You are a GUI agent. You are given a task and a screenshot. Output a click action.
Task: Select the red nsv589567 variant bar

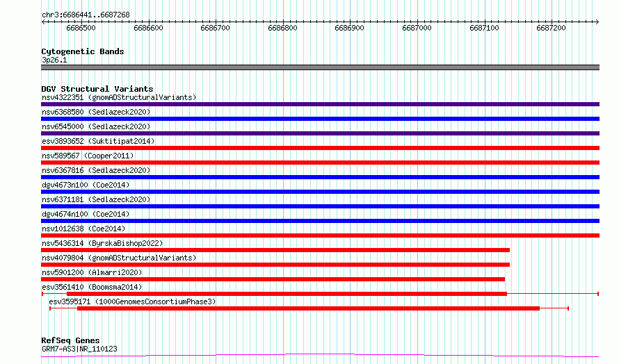320,163
